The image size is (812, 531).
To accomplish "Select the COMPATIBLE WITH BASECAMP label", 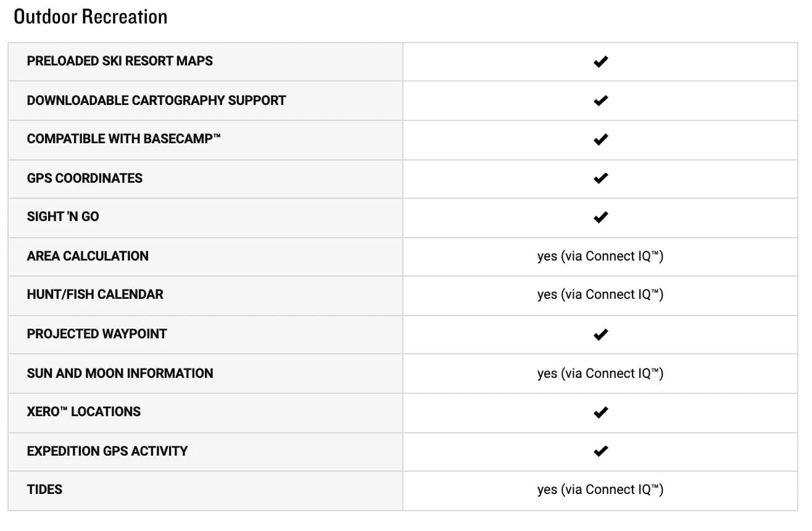I will (x=123, y=139).
